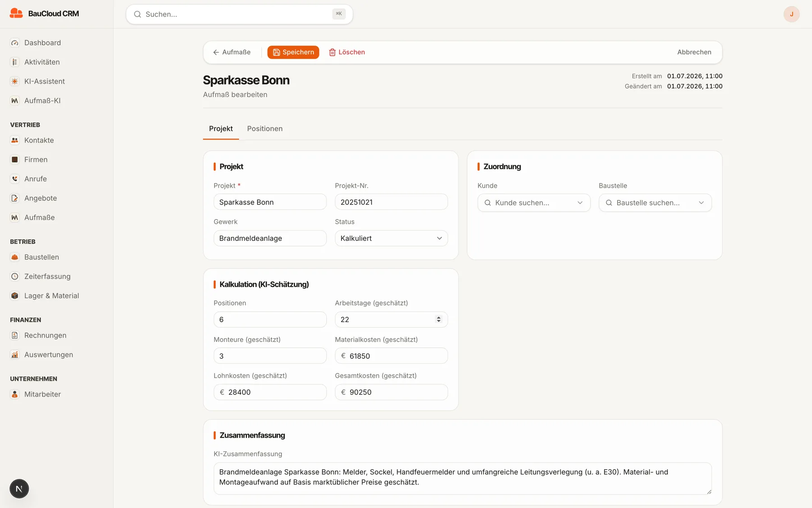
Task: Save with the Speichern button
Action: point(293,52)
